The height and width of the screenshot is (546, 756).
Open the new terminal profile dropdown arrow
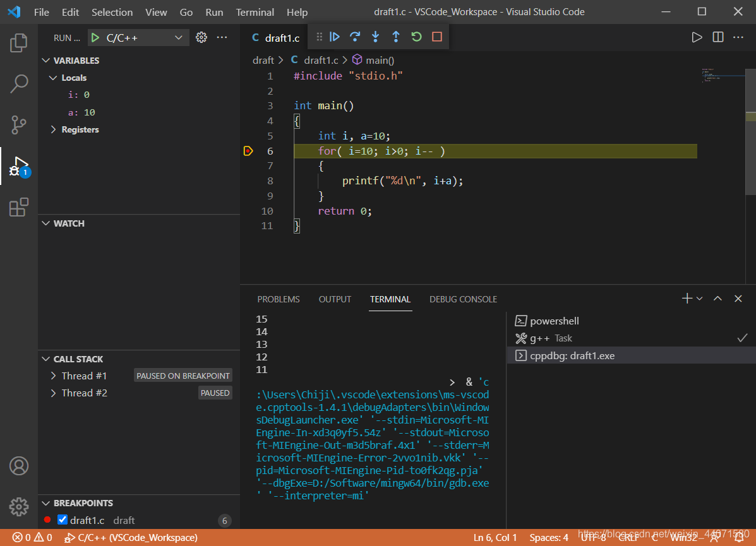(x=700, y=299)
